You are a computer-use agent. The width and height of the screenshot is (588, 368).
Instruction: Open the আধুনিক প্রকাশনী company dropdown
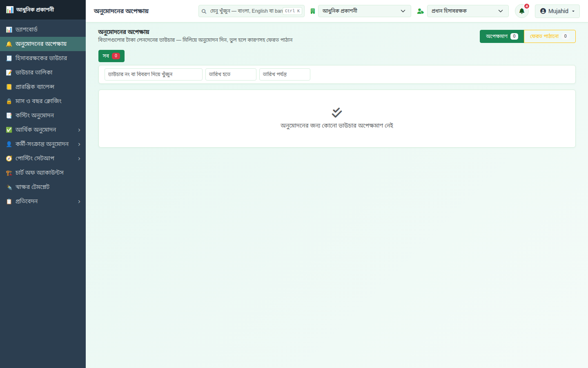pyautogui.click(x=365, y=11)
